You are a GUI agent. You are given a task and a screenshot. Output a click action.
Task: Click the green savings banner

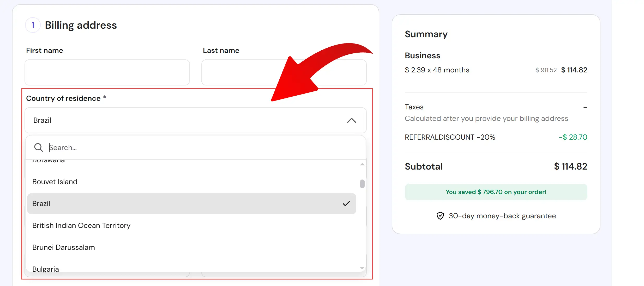pyautogui.click(x=496, y=192)
